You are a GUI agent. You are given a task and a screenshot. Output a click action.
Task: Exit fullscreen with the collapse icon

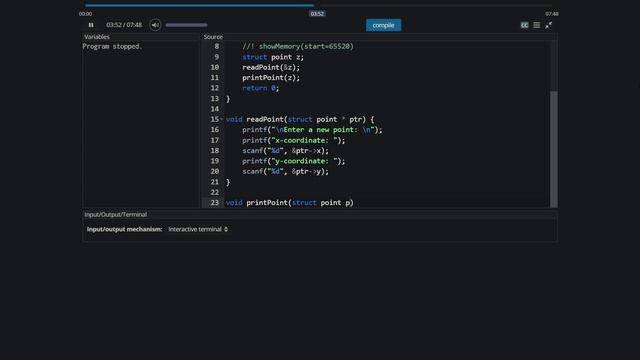[549, 25]
